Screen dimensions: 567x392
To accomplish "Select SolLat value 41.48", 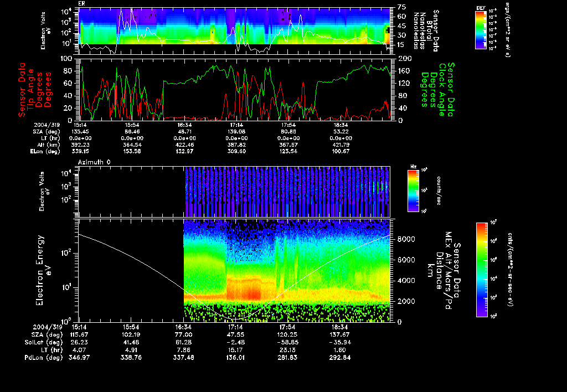I will click(x=131, y=342).
